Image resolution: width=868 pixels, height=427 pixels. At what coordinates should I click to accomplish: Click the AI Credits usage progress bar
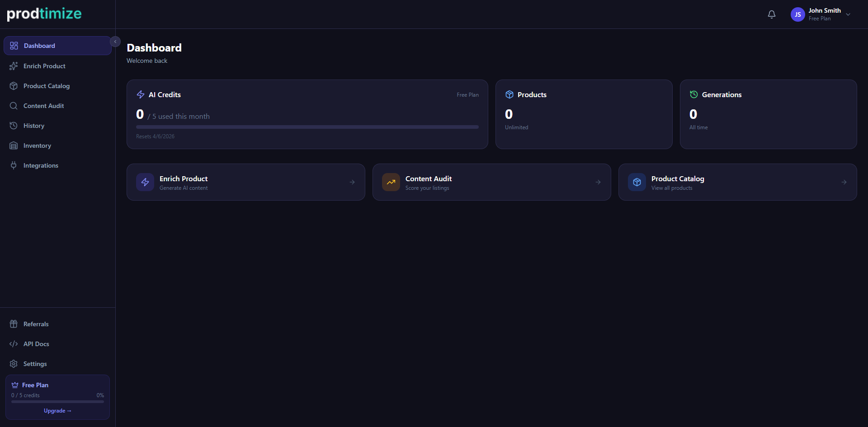click(x=307, y=127)
